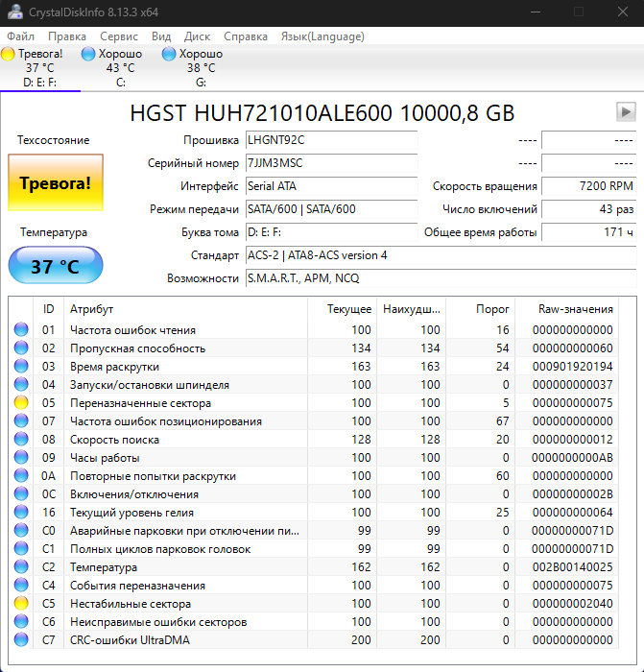Click status icon for Скорость поиска
This screenshot has width=644, height=672.
point(21,440)
